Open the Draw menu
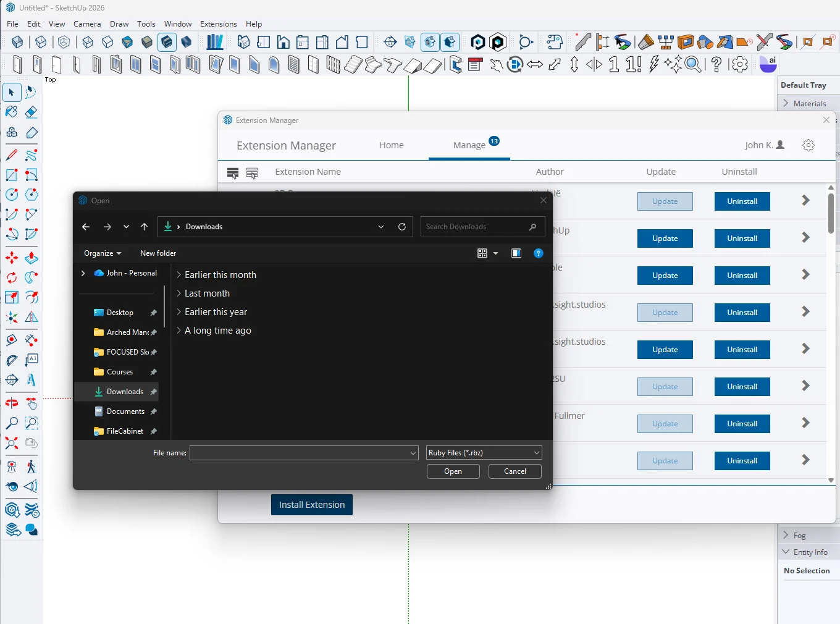Screen dimensions: 840x624 [119, 24]
